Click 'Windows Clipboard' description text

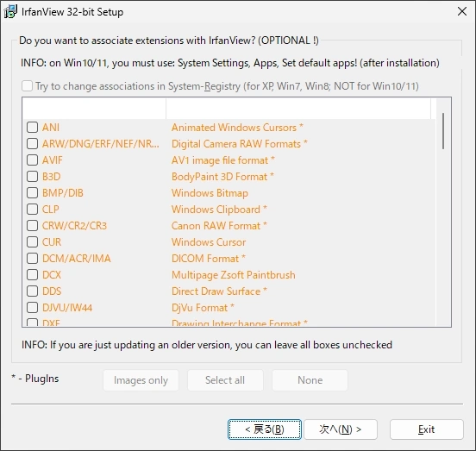point(219,210)
